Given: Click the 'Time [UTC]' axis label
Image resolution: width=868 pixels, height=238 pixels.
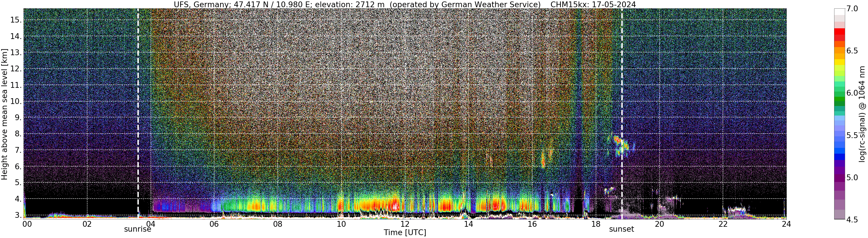Looking at the screenshot, I should tap(405, 233).
